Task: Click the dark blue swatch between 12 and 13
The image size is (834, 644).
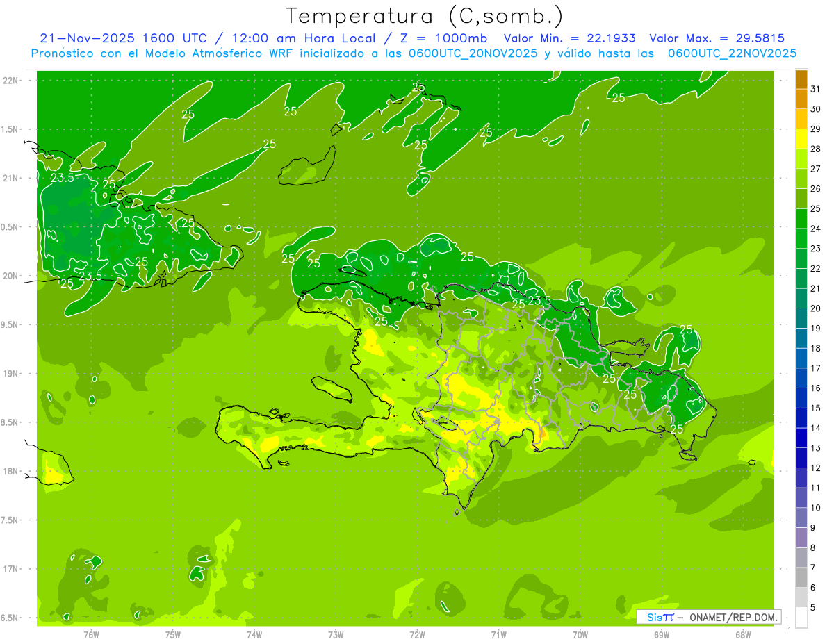Action: point(801,458)
